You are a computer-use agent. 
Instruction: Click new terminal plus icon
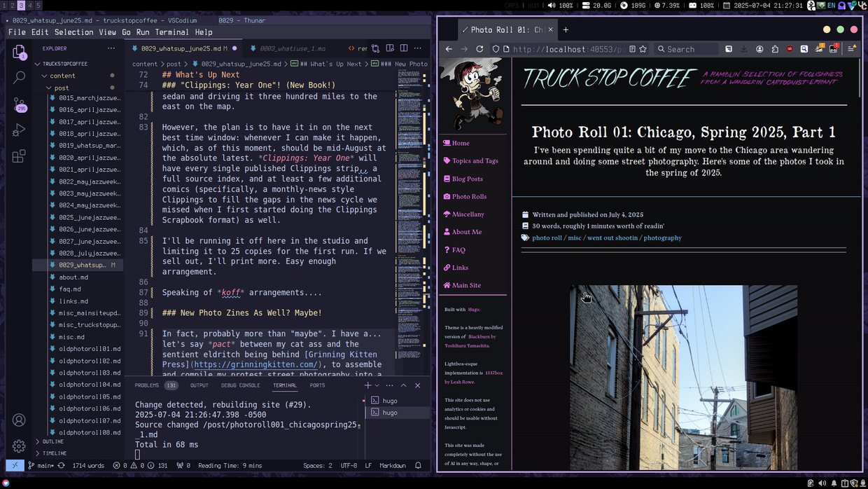click(x=367, y=385)
